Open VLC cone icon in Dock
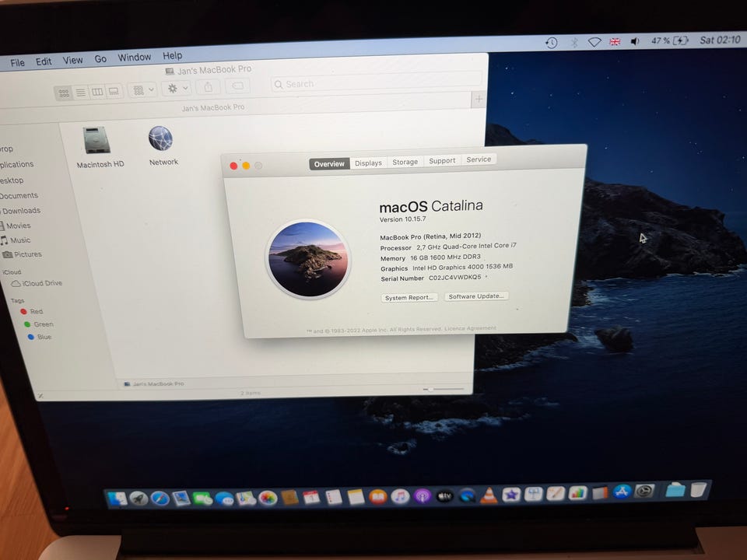This screenshot has width=747, height=560. coord(489,495)
